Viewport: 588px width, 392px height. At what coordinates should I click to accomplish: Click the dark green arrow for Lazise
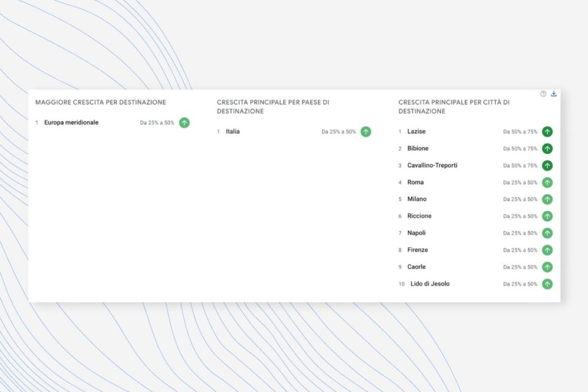click(547, 131)
